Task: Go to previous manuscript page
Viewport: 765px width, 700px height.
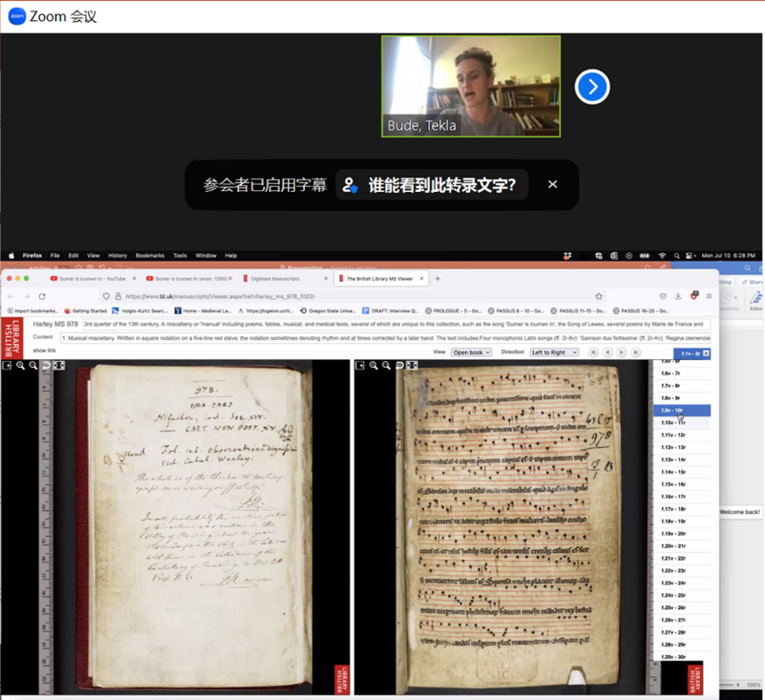Action: point(608,353)
